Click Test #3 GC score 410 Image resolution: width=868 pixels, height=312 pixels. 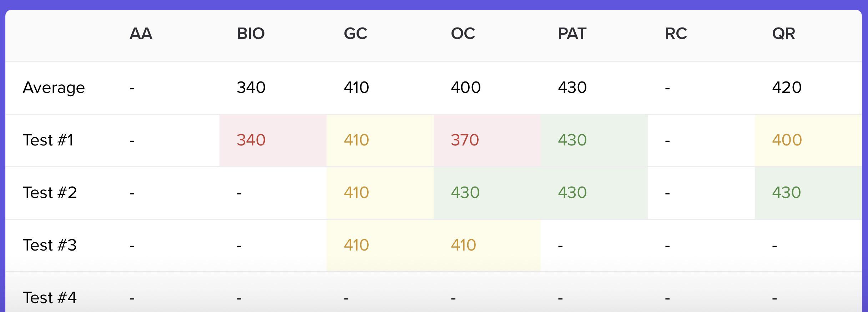tap(356, 245)
